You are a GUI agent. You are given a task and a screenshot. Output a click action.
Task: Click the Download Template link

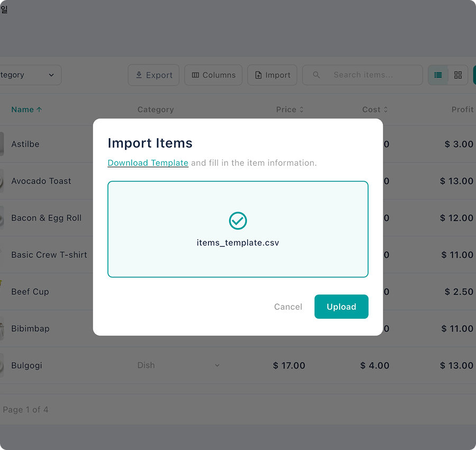(x=148, y=163)
